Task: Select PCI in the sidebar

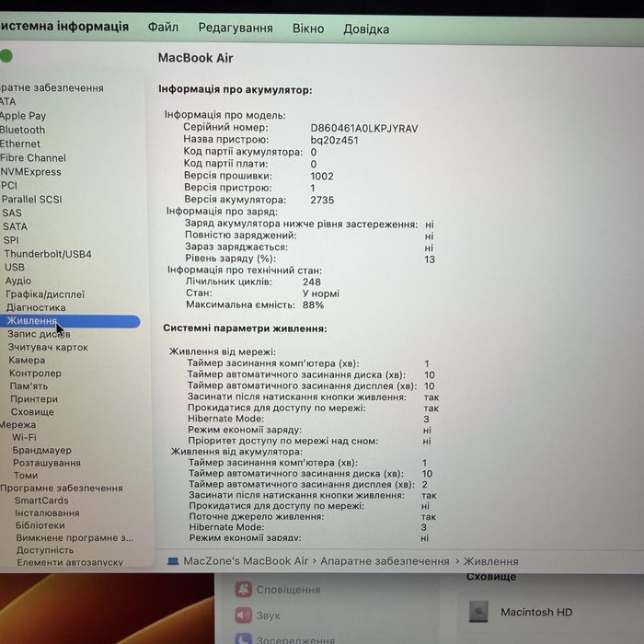Action: 9,185
